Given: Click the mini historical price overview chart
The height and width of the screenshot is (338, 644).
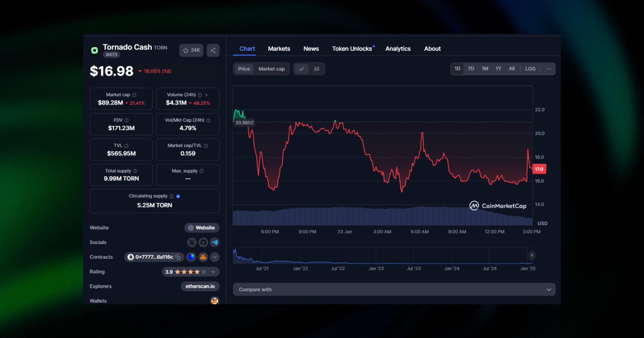Looking at the screenshot, I should point(382,256).
